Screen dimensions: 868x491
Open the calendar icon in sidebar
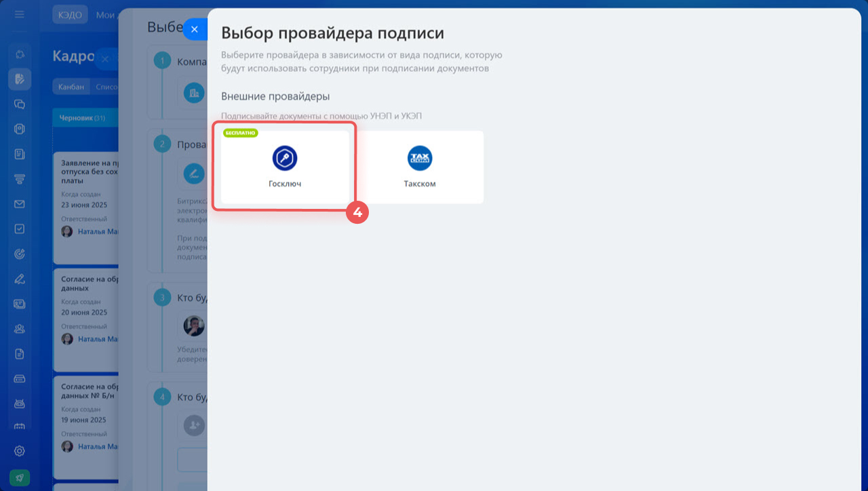point(20,426)
